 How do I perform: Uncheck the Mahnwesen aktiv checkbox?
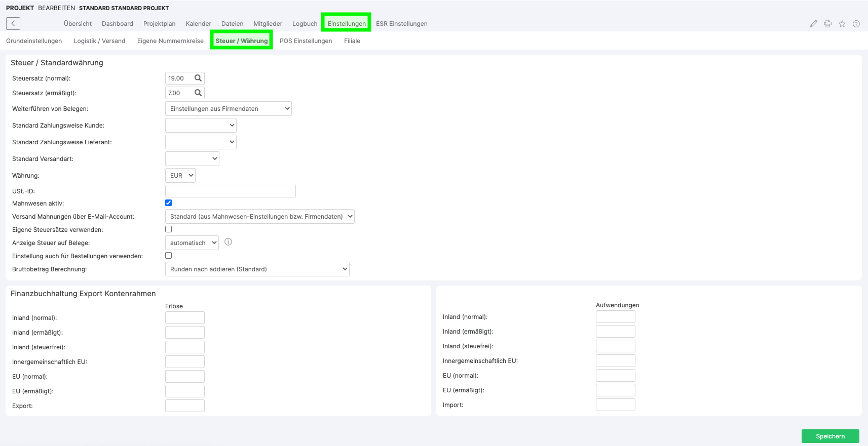[169, 203]
